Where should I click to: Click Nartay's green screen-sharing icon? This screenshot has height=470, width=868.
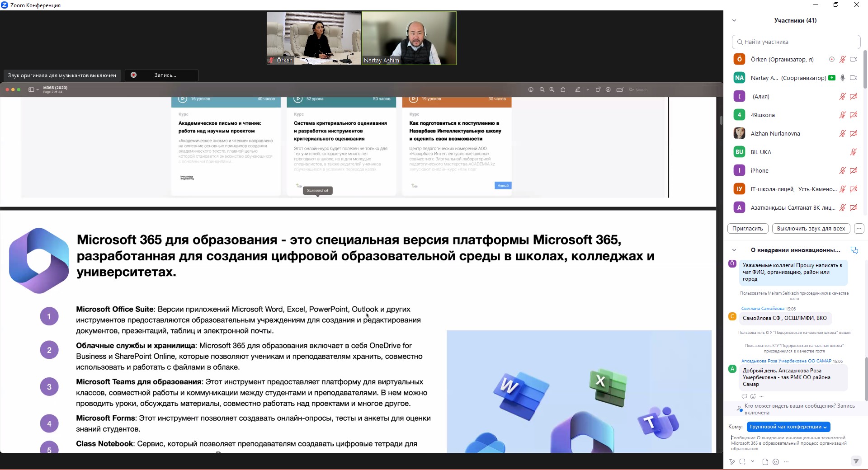(x=832, y=78)
